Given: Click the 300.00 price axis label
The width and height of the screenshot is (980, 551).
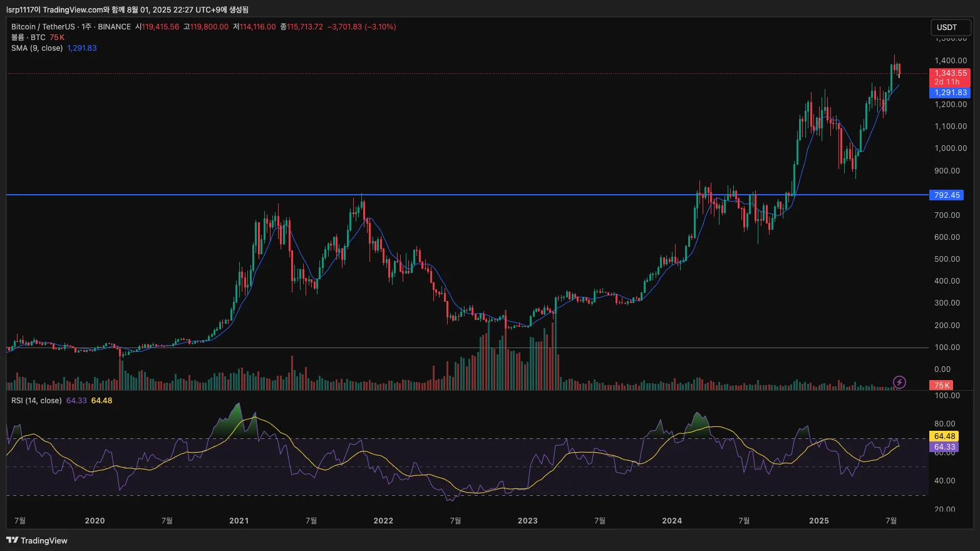Looking at the screenshot, I should click(947, 303).
